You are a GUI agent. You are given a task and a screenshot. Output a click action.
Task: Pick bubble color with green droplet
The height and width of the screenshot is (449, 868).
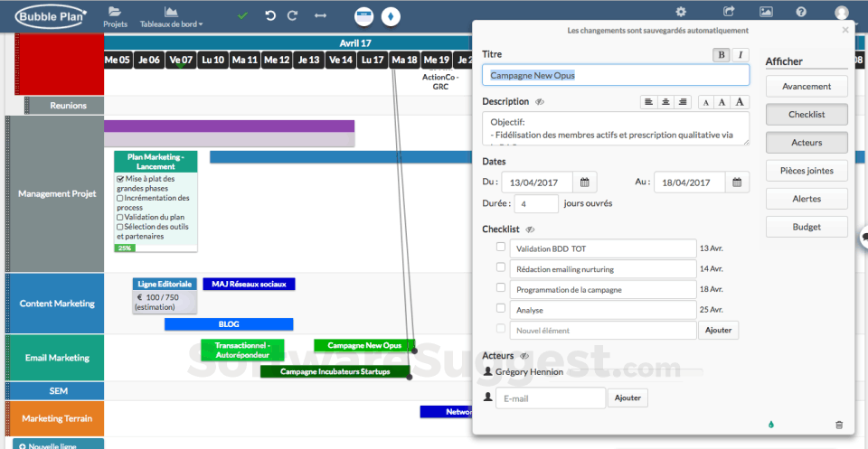point(771,424)
